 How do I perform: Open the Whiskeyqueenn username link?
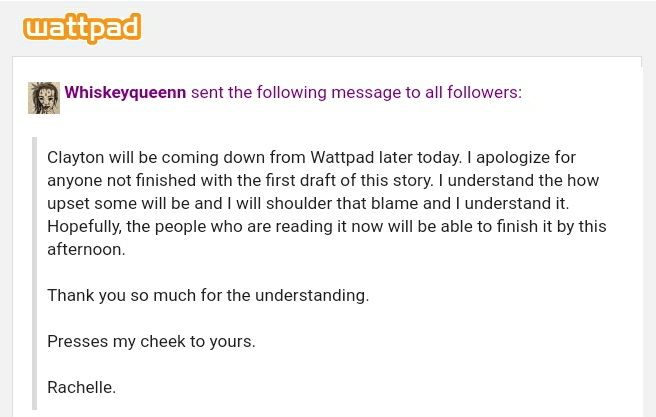point(126,92)
